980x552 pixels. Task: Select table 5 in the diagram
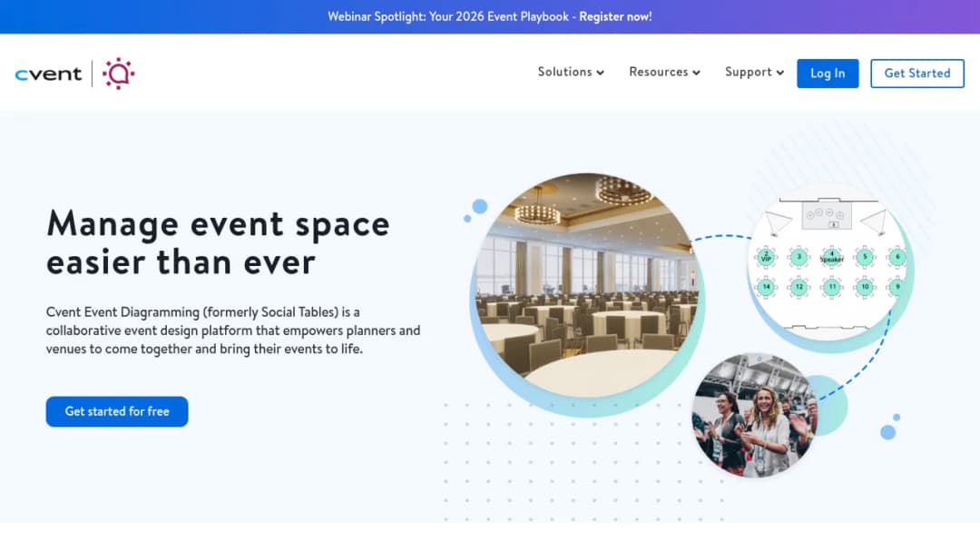pyautogui.click(x=865, y=257)
